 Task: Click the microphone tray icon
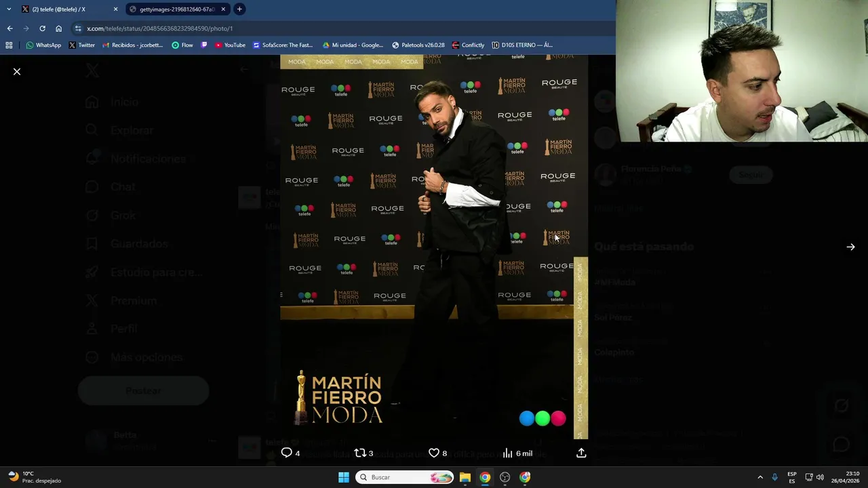(774, 477)
